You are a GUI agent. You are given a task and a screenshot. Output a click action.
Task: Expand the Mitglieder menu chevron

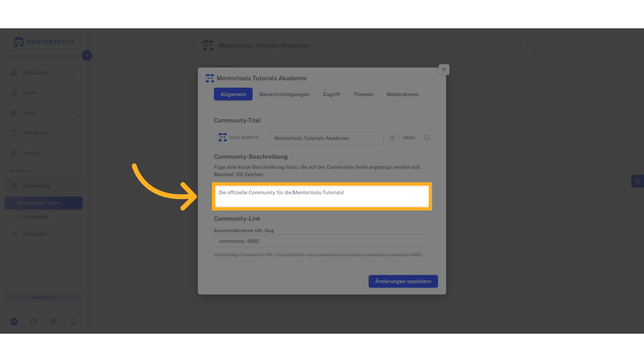74,234
